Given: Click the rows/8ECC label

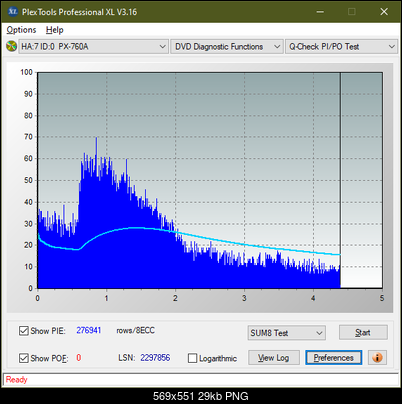Looking at the screenshot, I should (x=135, y=330).
